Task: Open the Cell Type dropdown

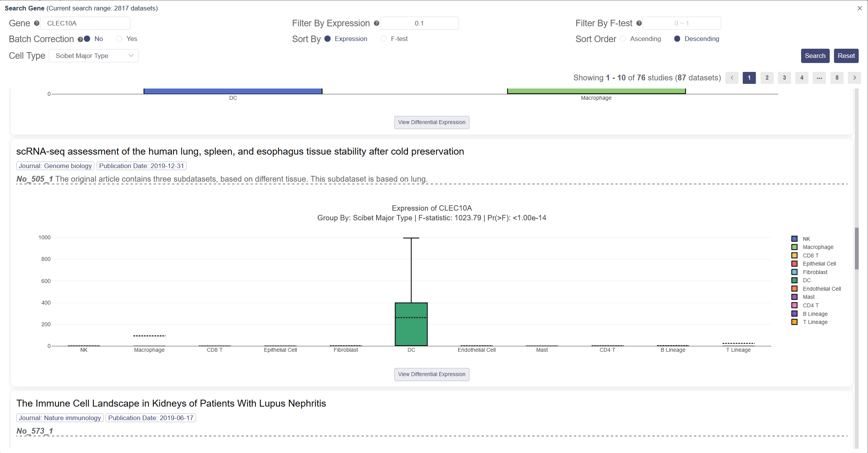Action: click(94, 56)
